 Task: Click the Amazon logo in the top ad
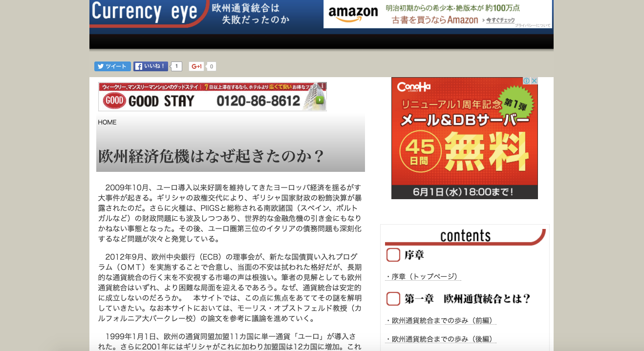353,13
